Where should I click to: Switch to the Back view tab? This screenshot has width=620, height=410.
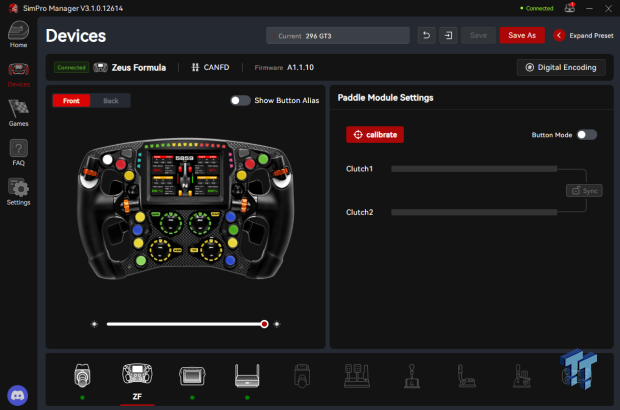tap(111, 101)
